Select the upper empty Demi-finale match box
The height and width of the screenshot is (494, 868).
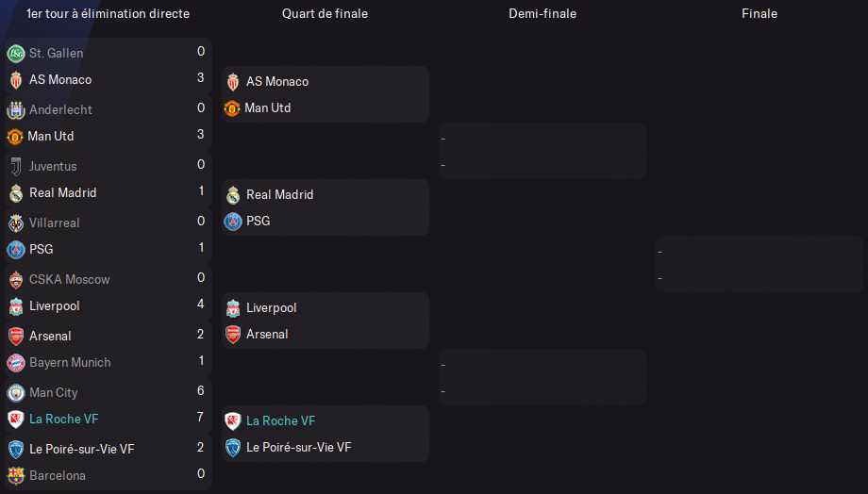542,151
